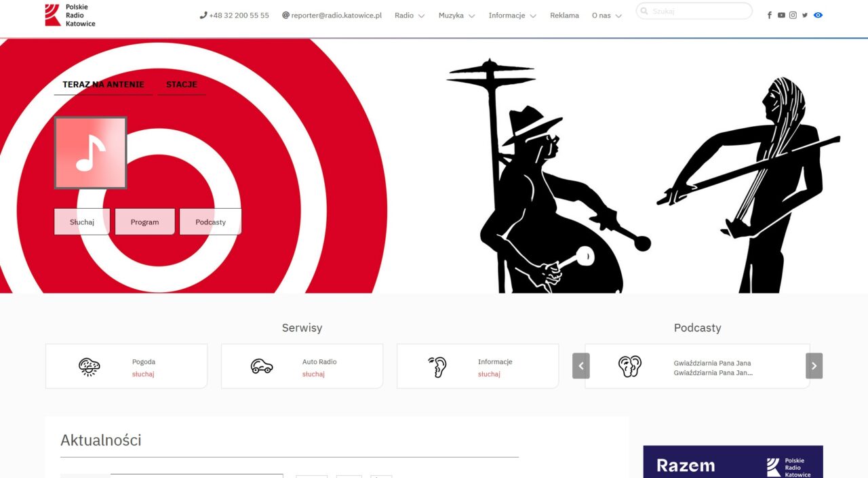Screen dimensions: 868x478
Task: Click the Podcasty button under player
Action: [210, 222]
